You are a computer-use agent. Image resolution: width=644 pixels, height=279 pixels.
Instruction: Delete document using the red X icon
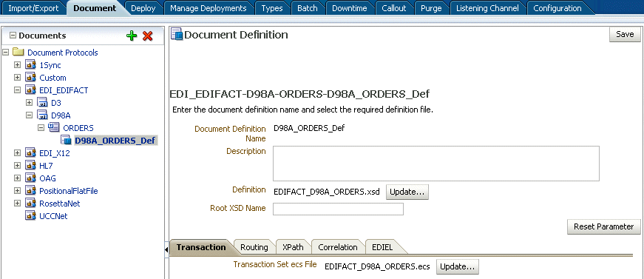[x=147, y=36]
